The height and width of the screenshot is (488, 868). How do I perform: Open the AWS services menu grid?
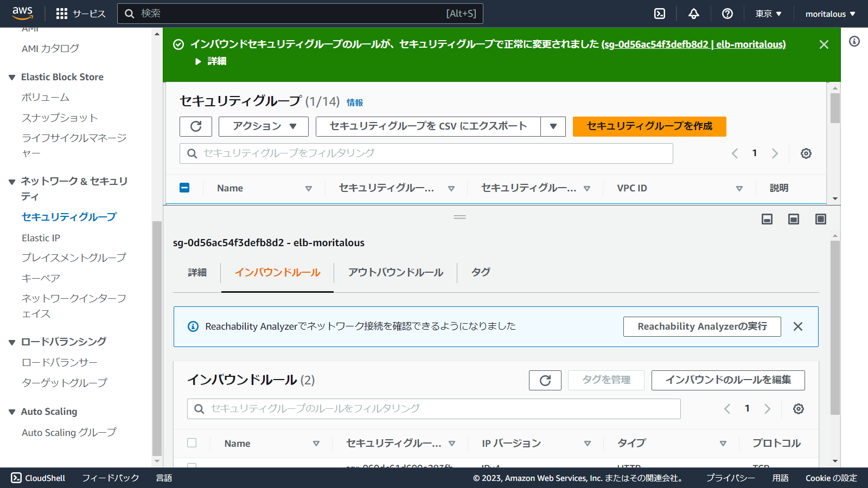click(x=60, y=13)
